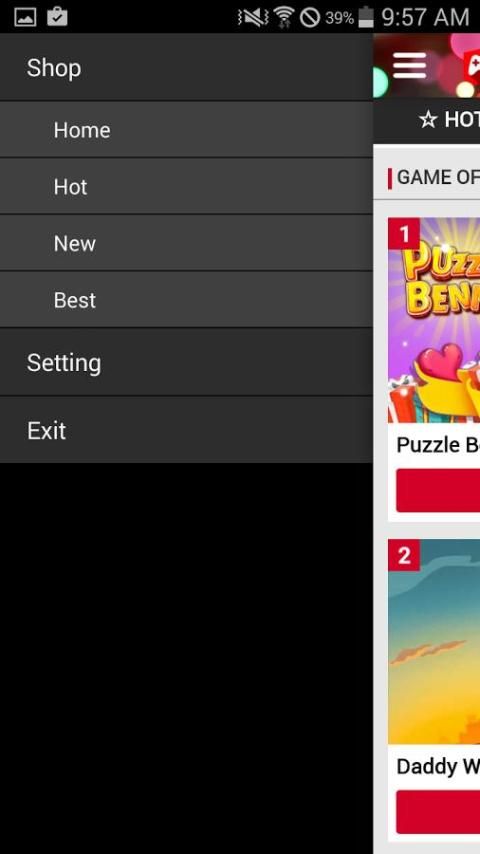Tap Exit in the side drawer
Image resolution: width=480 pixels, height=854 pixels.
click(x=186, y=430)
